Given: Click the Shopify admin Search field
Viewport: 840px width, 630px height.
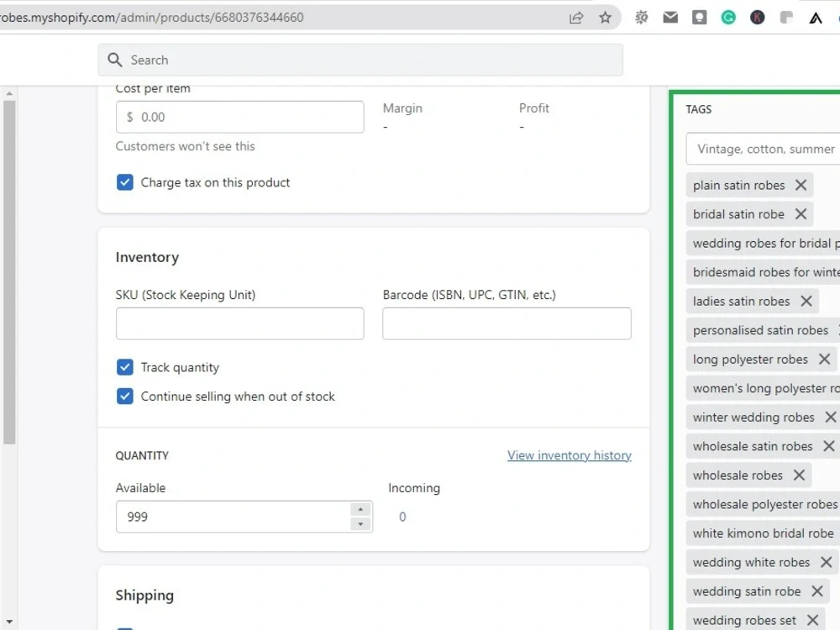Looking at the screenshot, I should tap(360, 60).
